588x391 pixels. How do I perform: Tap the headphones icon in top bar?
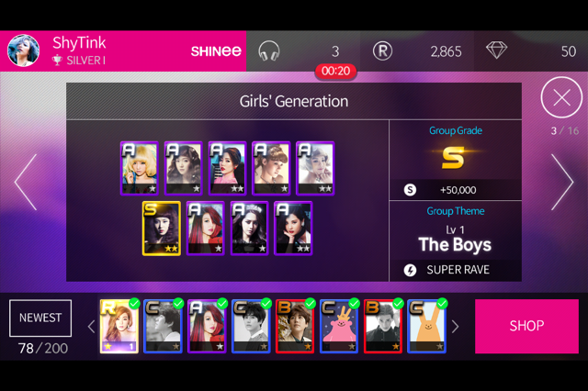pyautogui.click(x=269, y=51)
